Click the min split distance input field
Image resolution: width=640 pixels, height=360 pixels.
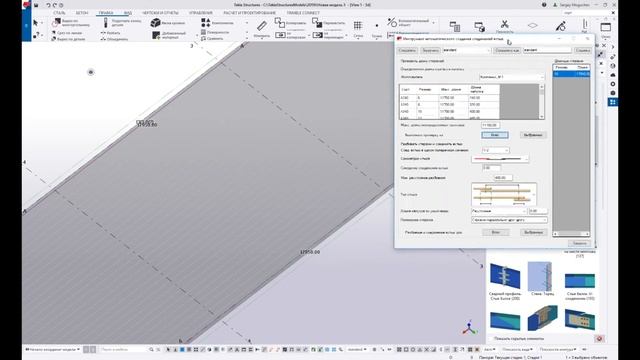tap(503, 178)
